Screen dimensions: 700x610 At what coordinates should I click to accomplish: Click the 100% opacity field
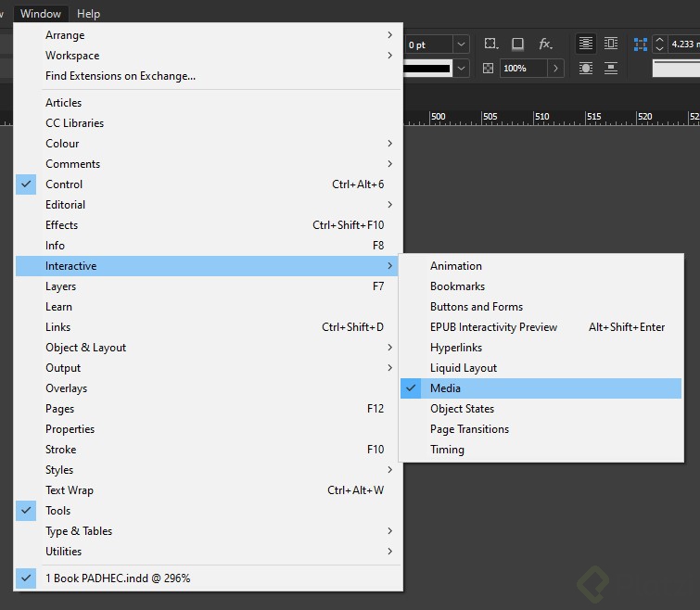point(523,69)
